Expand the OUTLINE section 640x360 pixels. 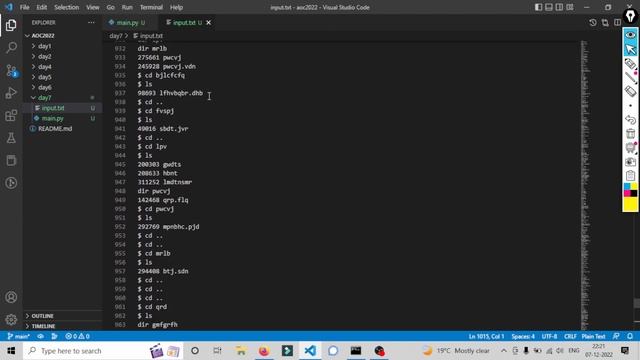coord(42,316)
